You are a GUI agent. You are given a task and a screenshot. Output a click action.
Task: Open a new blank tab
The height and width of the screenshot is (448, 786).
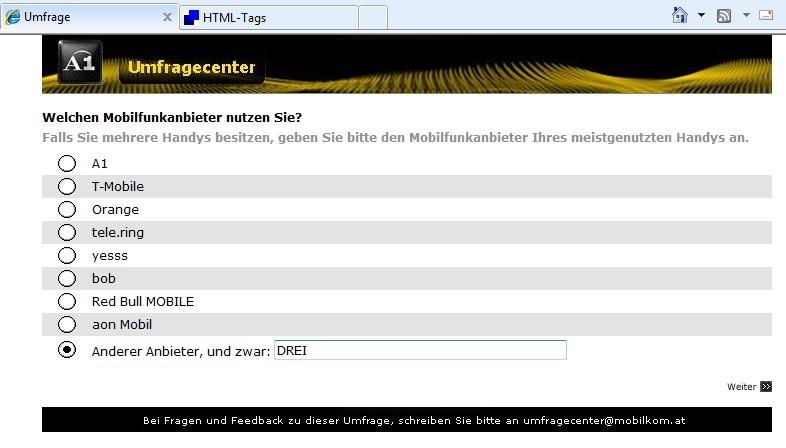tap(373, 18)
